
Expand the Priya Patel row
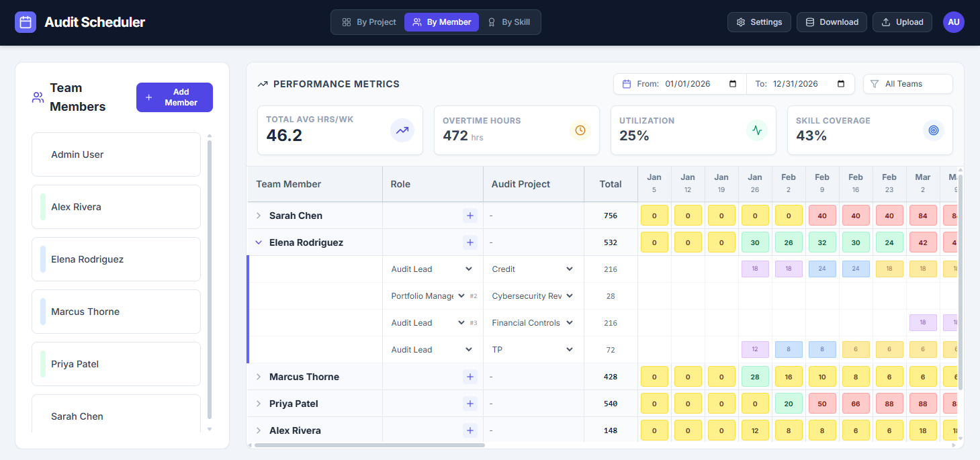click(259, 404)
